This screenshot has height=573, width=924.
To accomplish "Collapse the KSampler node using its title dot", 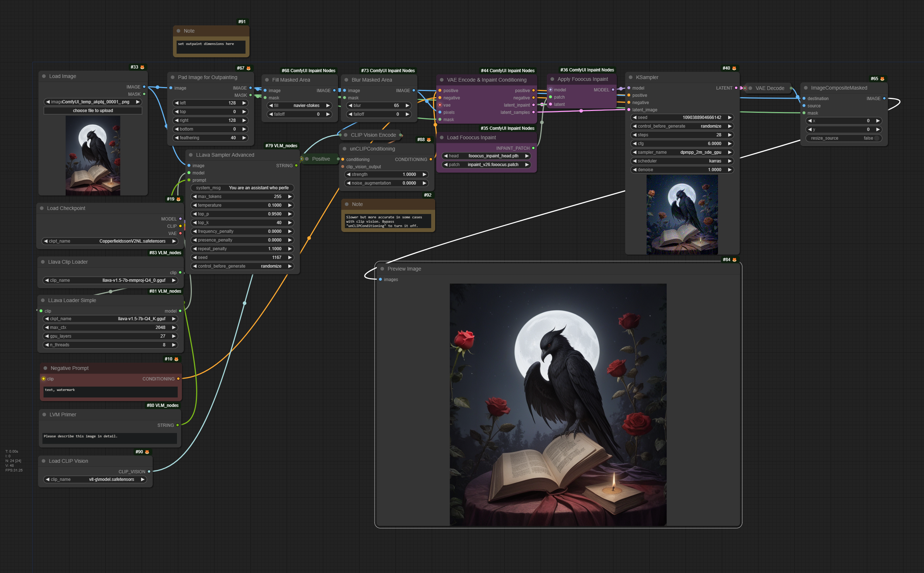I will pos(630,77).
